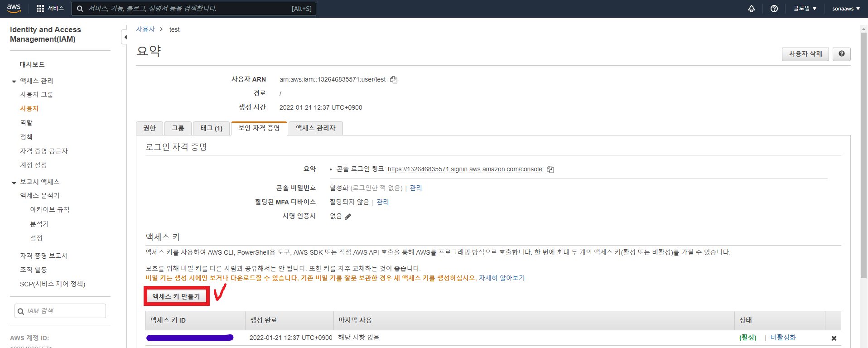Screen dimensions: 868x348
Task: Click the 생성 완료 column header
Action: pyautogui.click(x=289, y=320)
